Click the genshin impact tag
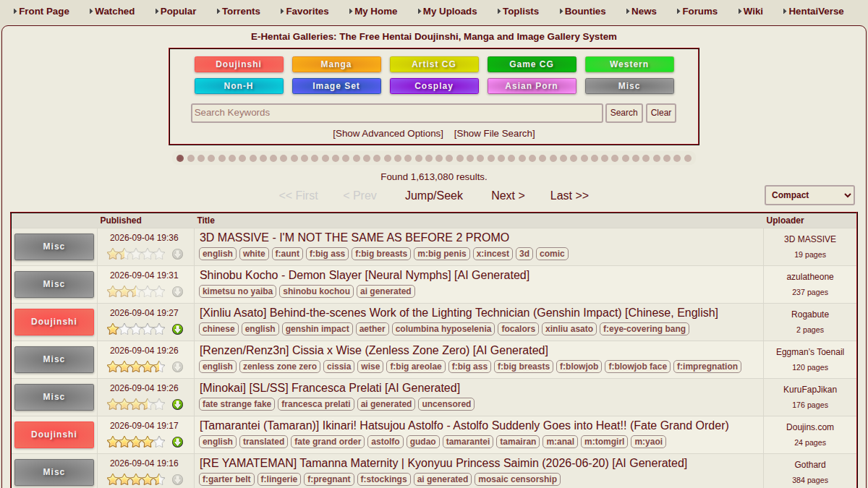Screen dimensions: 868x488 (x=317, y=329)
